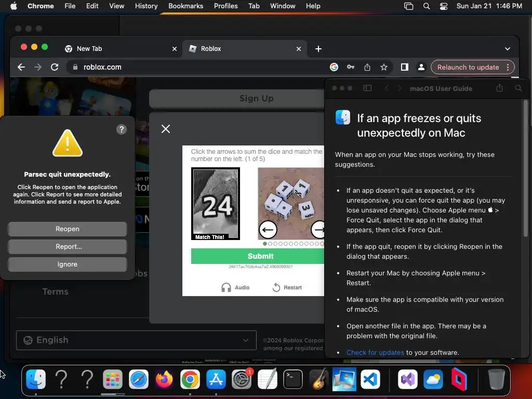The image size is (532, 399).
Task: Ignore the Parsec crash dialog
Action: tap(67, 264)
